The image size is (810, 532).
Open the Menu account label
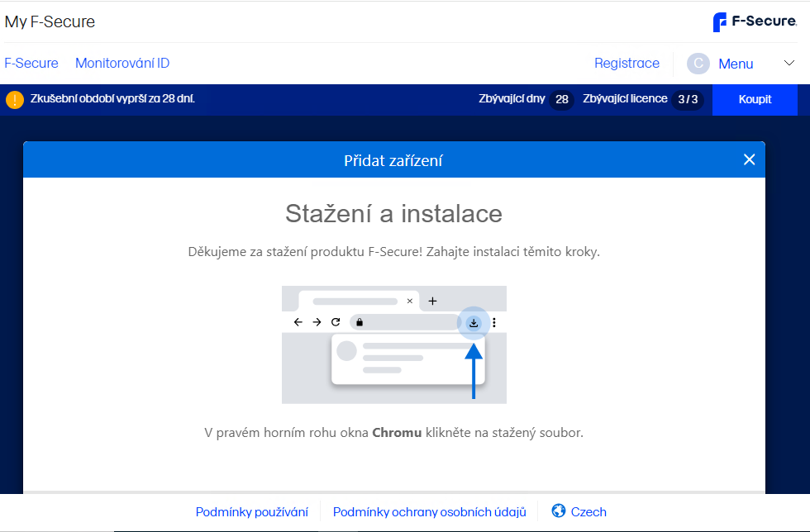[736, 64]
